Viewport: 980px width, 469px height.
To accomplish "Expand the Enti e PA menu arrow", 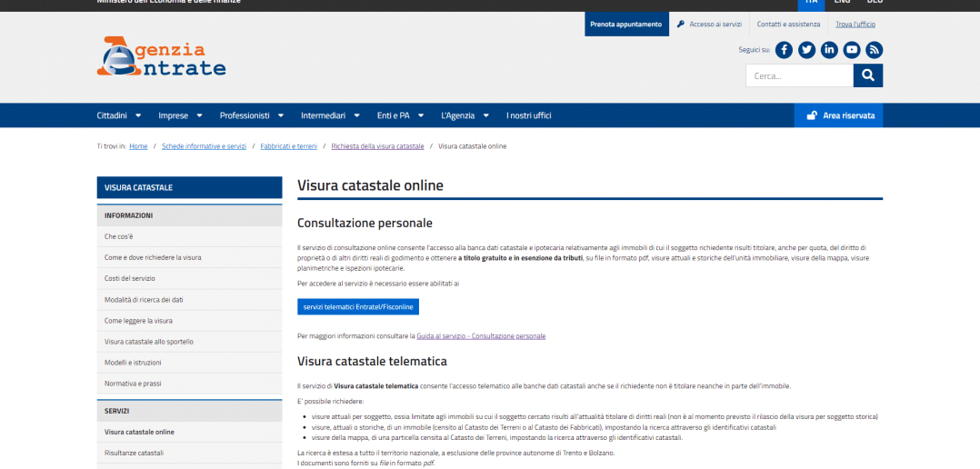I will pyautogui.click(x=421, y=115).
